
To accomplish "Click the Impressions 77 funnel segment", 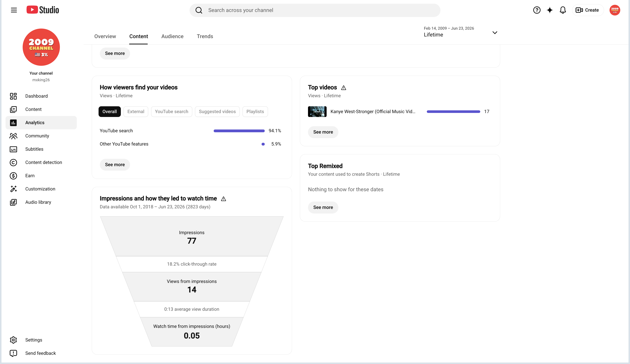I will click(192, 236).
